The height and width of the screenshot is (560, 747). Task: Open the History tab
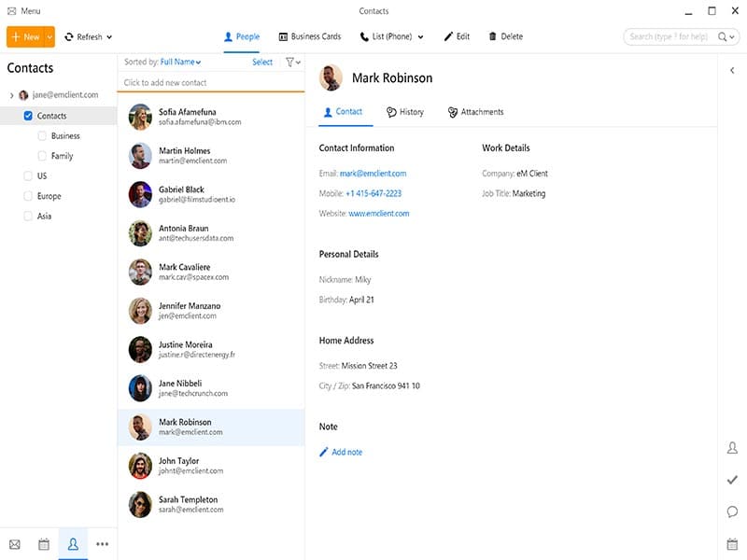(405, 112)
